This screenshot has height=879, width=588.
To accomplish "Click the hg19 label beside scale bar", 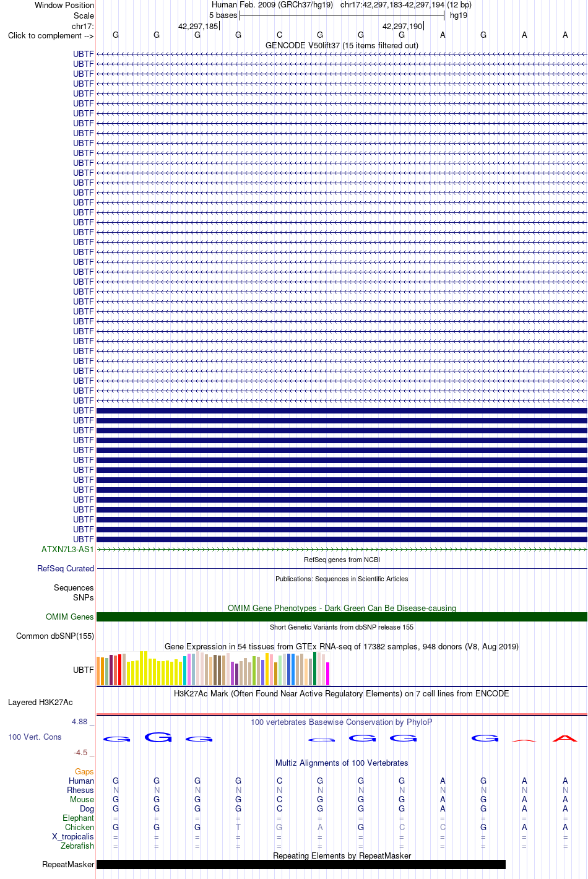I will pos(459,15).
